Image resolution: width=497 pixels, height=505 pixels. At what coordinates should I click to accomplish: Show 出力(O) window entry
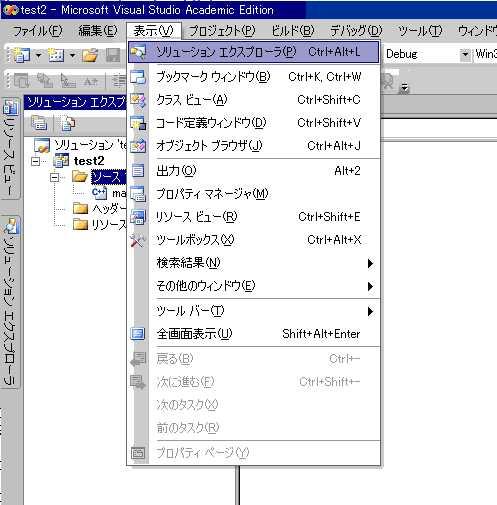pos(254,171)
